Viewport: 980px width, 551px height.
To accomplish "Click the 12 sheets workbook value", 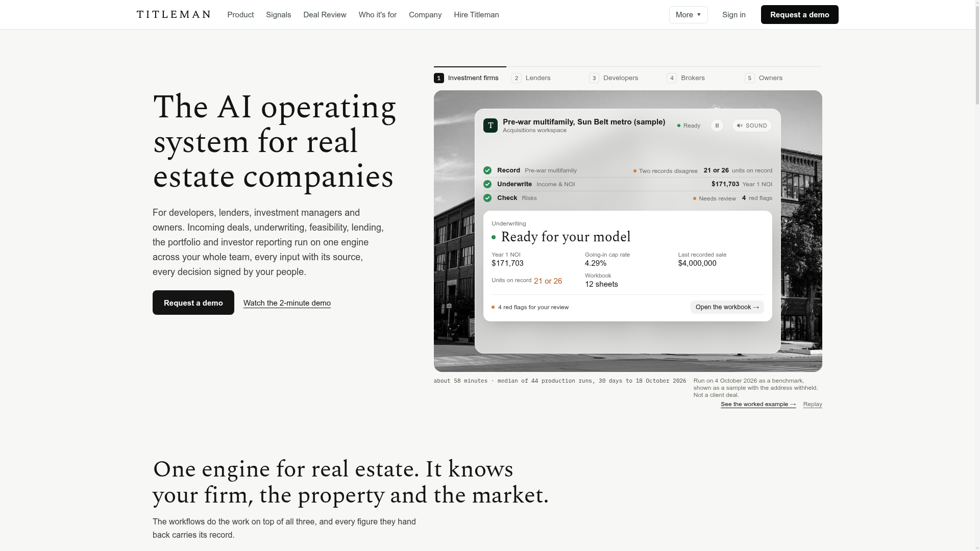I will pos(601,284).
